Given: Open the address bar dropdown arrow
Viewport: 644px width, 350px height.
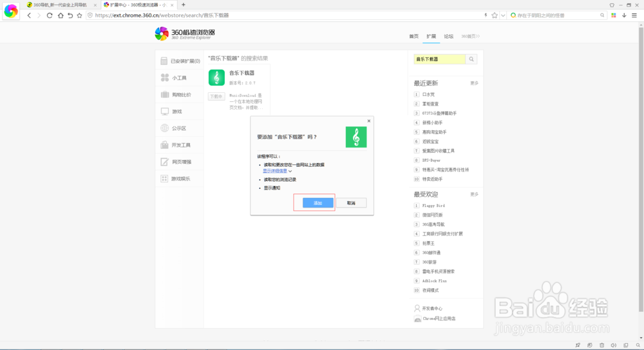Looking at the screenshot, I should tap(503, 15).
